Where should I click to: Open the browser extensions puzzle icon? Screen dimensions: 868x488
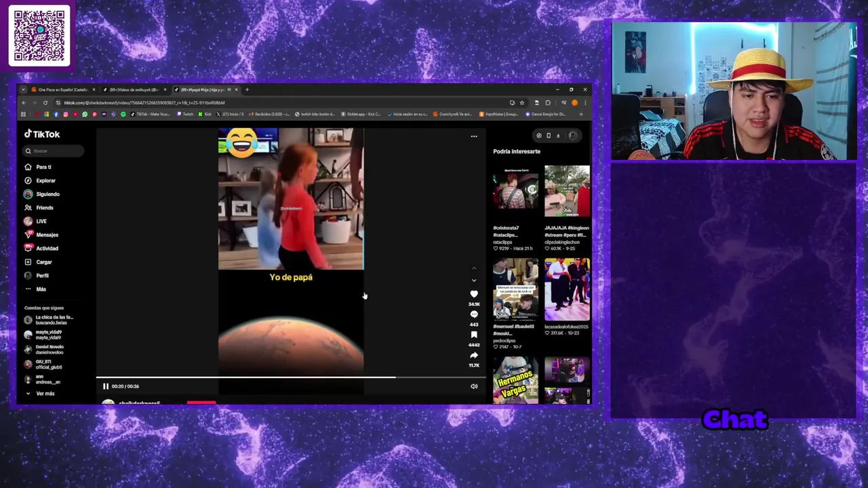(x=548, y=102)
